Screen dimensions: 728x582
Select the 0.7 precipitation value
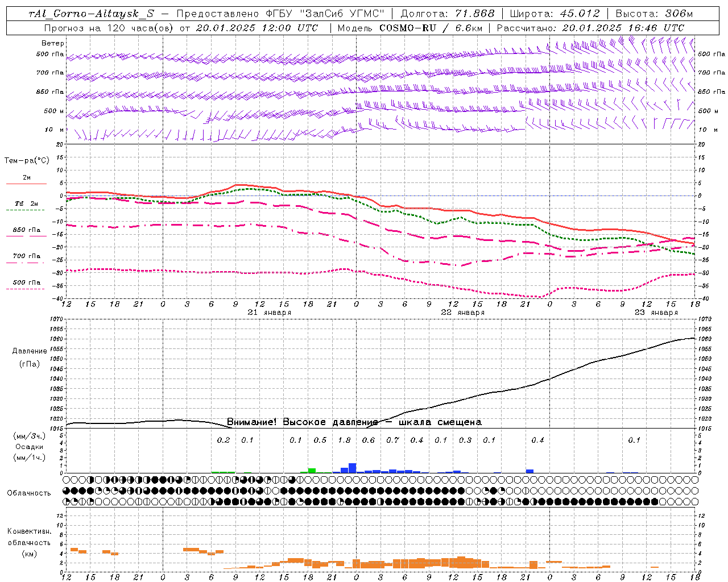click(x=392, y=440)
